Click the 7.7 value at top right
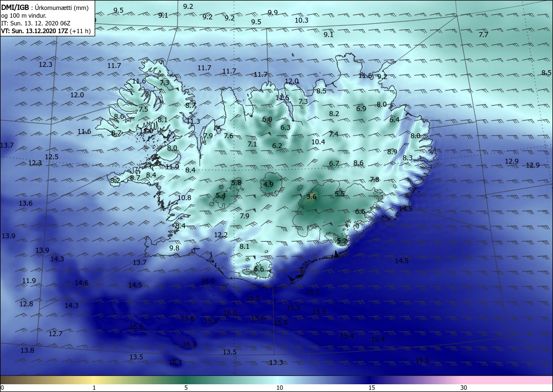 (483, 34)
